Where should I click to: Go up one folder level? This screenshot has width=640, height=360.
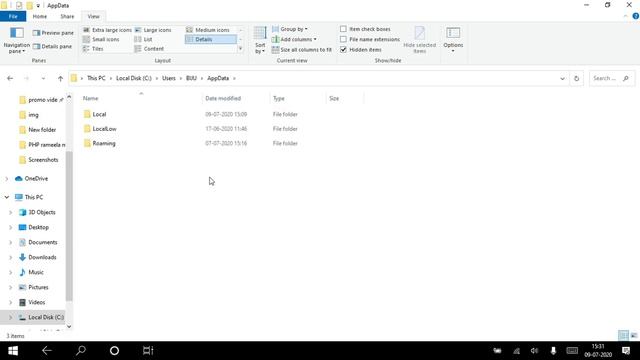[60, 78]
